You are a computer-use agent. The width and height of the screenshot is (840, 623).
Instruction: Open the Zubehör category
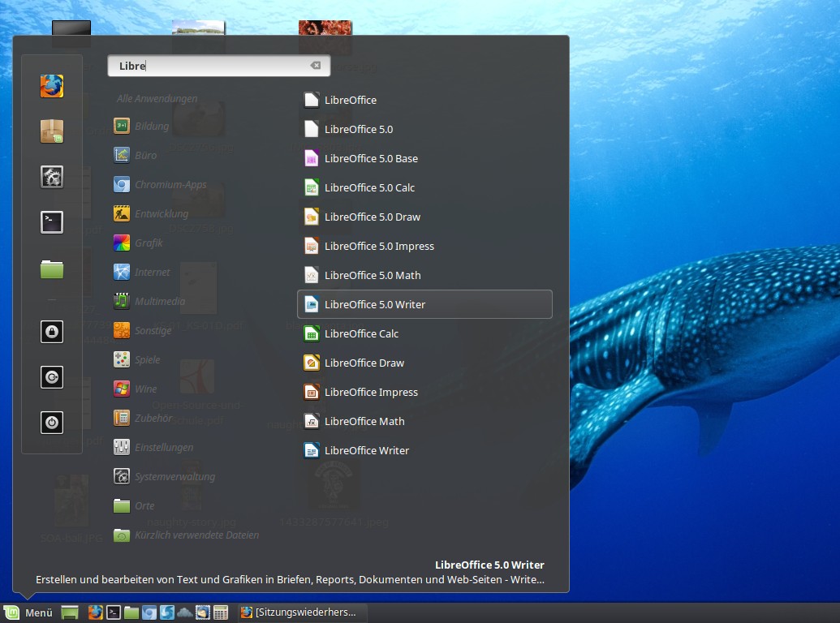143,418
